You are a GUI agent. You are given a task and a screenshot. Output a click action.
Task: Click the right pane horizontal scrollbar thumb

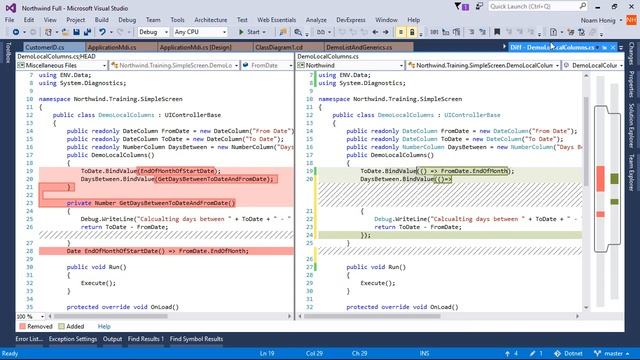(372, 316)
